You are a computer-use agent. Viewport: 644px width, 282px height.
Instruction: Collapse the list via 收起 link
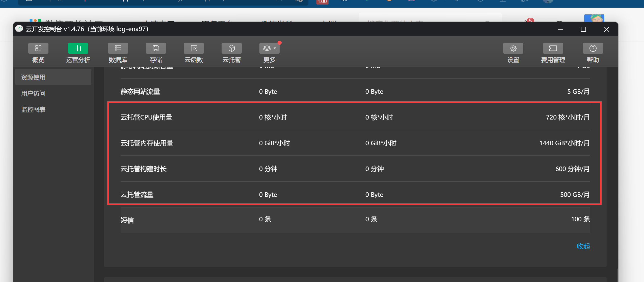point(583,246)
